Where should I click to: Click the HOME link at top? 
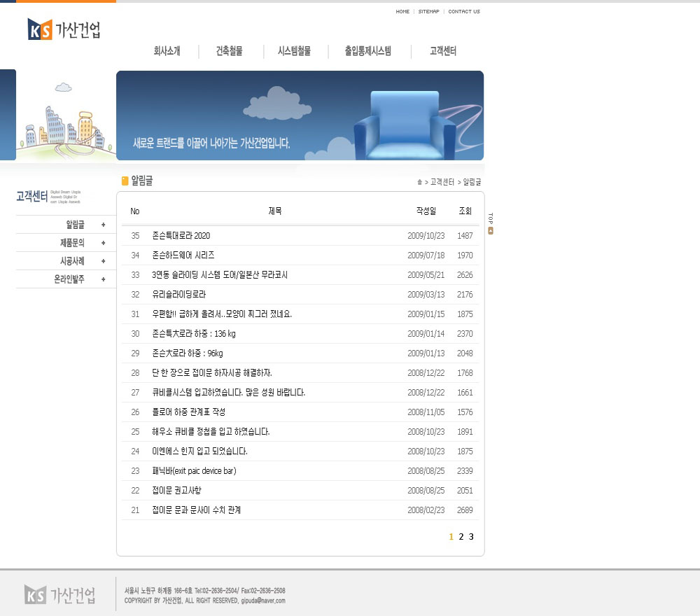pyautogui.click(x=402, y=12)
